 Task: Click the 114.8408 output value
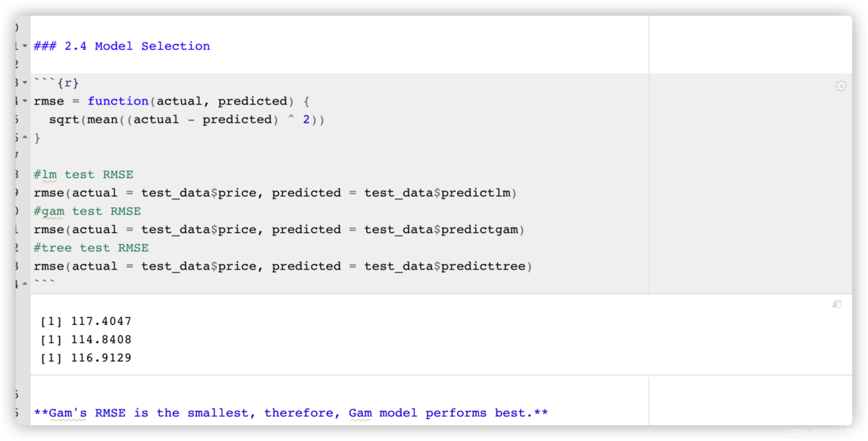click(101, 339)
